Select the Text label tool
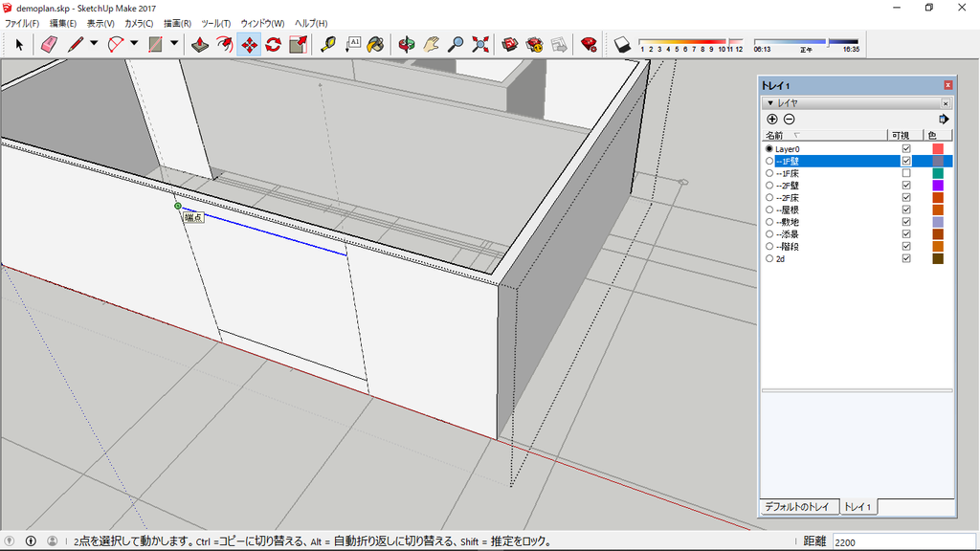Image resolution: width=980 pixels, height=551 pixels. click(352, 44)
